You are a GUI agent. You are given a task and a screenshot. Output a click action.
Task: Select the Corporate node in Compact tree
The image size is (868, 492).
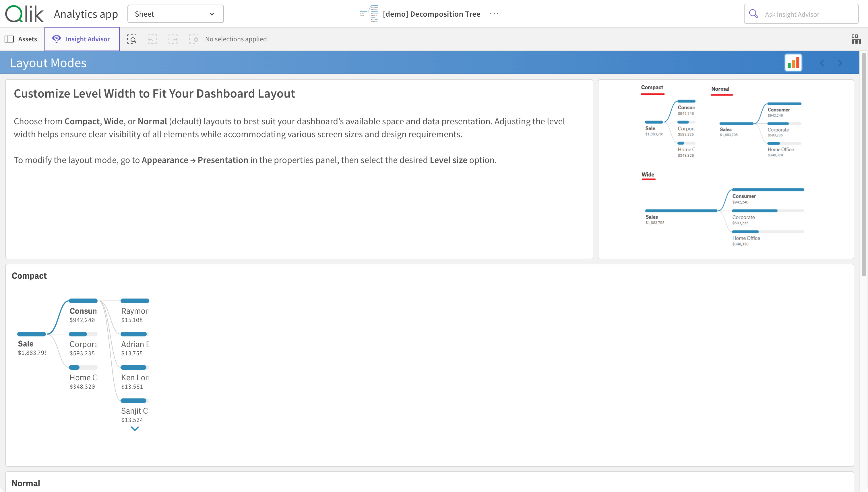[83, 344]
